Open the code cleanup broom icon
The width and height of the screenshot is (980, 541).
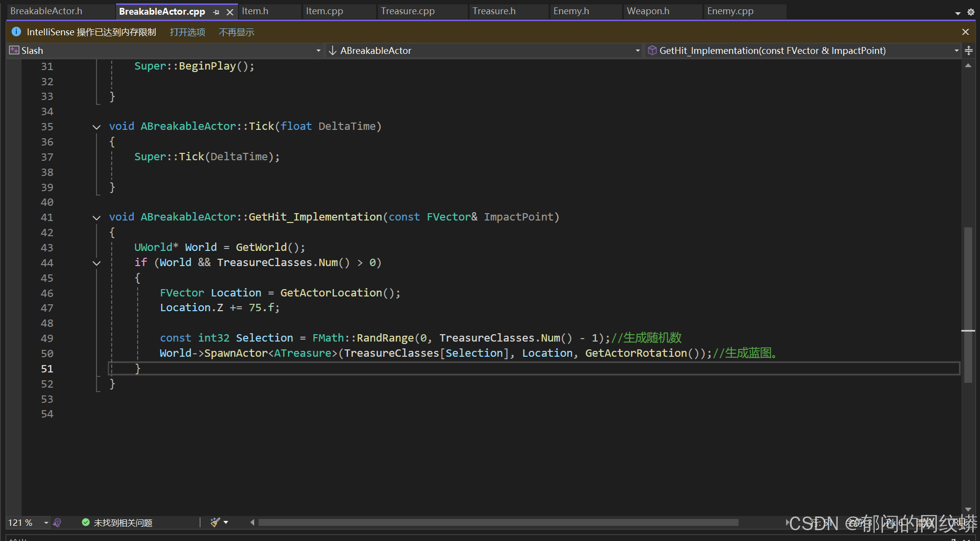pos(215,522)
